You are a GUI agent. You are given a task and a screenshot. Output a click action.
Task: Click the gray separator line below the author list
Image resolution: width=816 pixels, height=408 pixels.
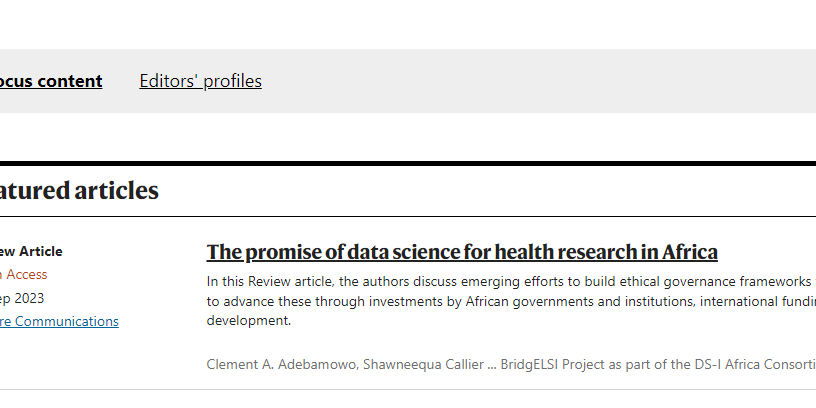click(400, 389)
